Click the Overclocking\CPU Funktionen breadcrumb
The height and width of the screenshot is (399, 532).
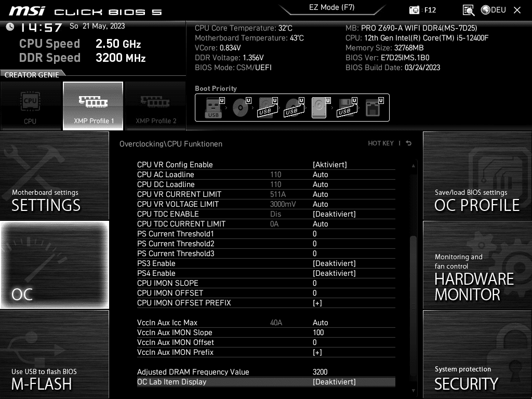point(170,144)
